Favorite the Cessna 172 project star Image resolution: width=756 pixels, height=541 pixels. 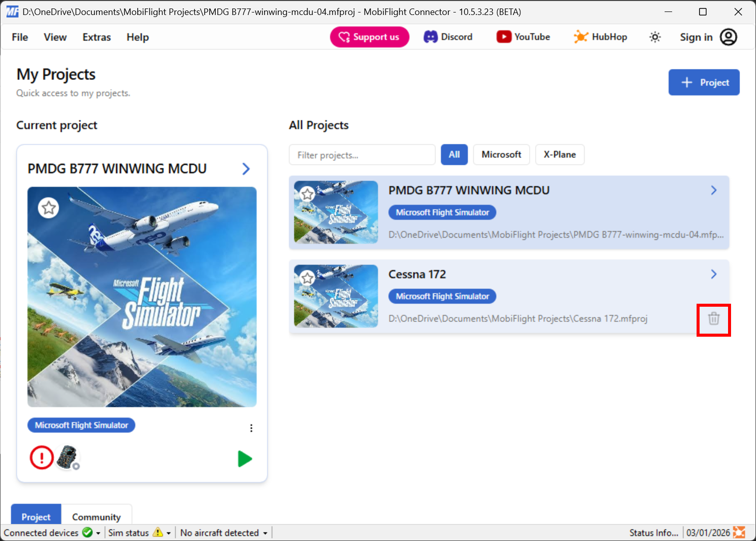(x=308, y=277)
